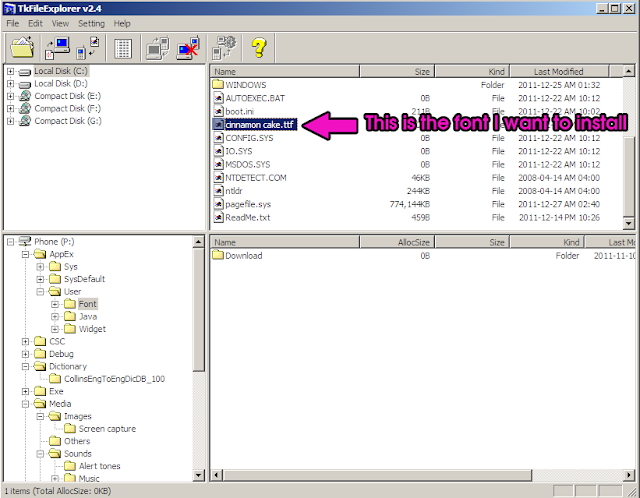Open the Help menu

pyautogui.click(x=122, y=23)
